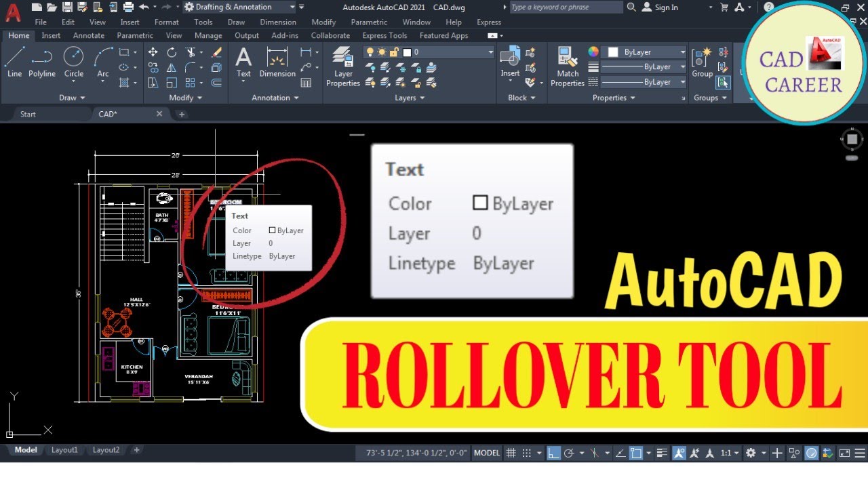The height and width of the screenshot is (488, 868).
Task: Open the Help question mark
Action: click(x=768, y=7)
